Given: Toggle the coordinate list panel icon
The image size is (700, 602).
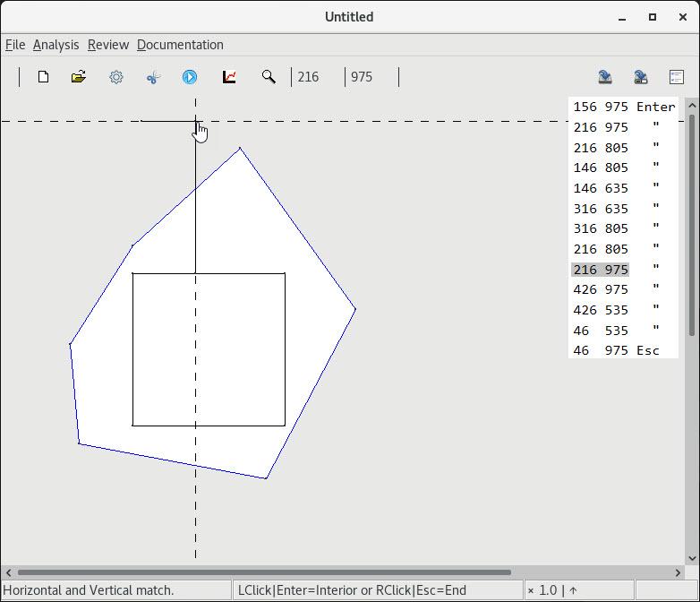Looking at the screenshot, I should point(677,77).
